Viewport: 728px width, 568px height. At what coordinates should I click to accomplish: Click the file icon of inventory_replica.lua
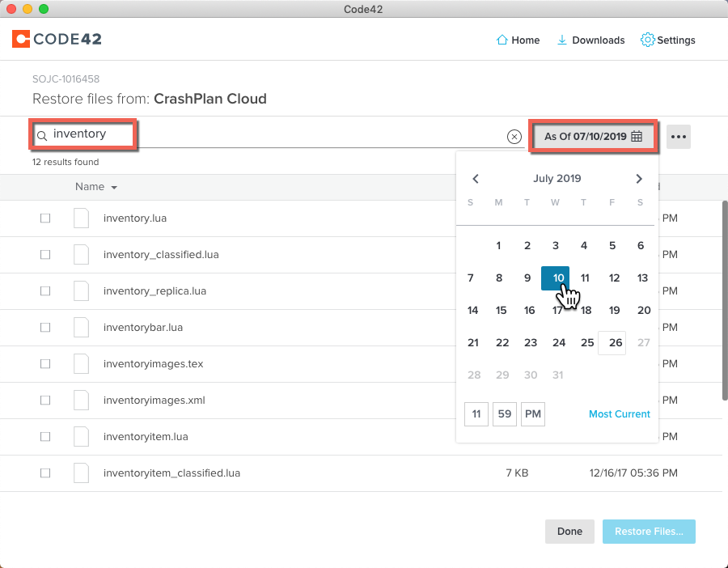[81, 290]
